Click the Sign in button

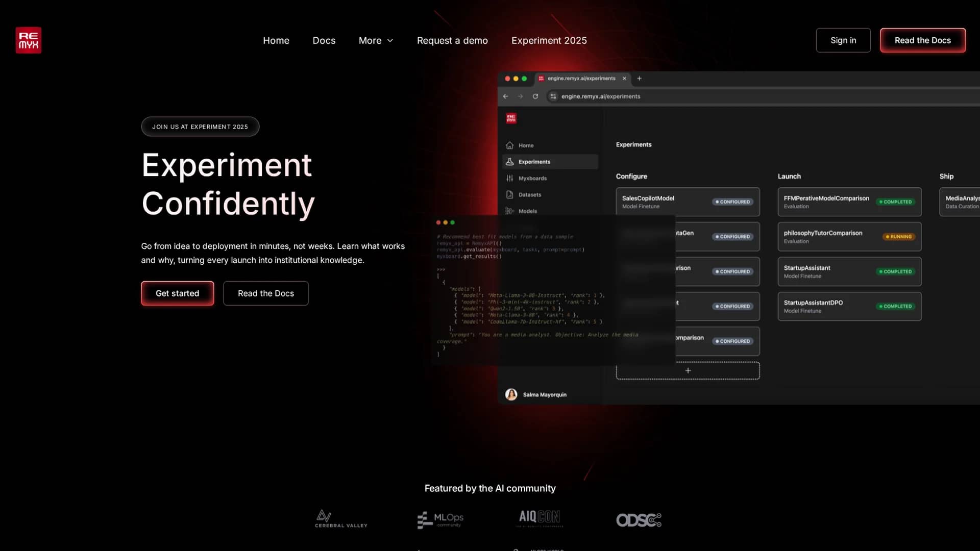[843, 40]
